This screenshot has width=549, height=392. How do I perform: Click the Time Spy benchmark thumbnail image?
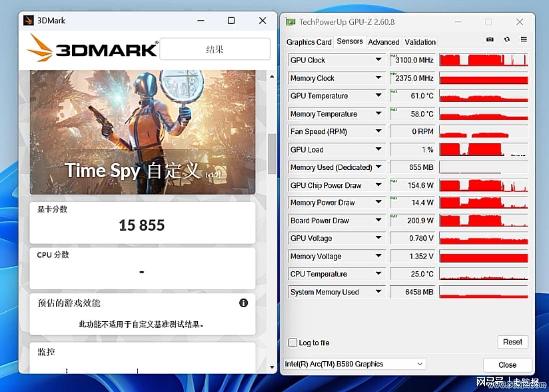coord(143,132)
